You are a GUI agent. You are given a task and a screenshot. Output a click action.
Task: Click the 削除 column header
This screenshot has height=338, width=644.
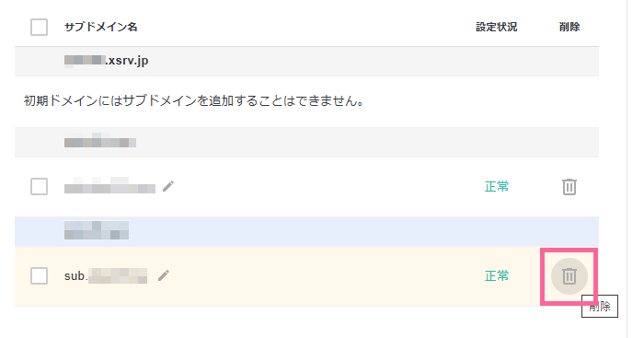(x=569, y=27)
